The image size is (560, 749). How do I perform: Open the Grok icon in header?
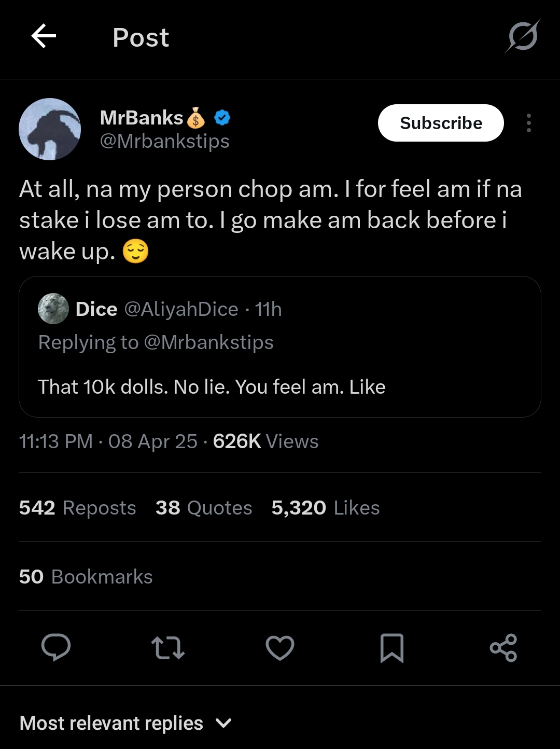[523, 36]
